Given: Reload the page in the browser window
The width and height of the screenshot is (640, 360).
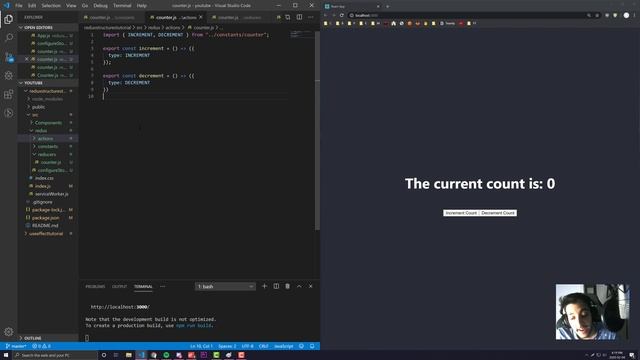Looking at the screenshot, I should [341, 15].
